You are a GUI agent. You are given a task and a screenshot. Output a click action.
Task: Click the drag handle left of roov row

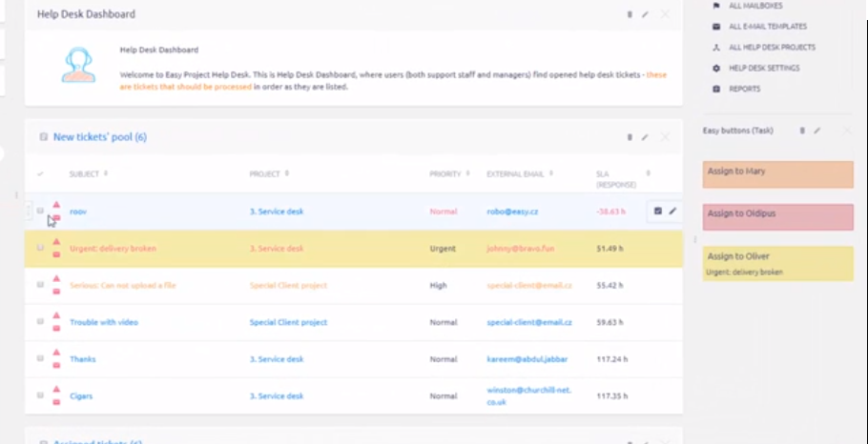click(x=29, y=211)
